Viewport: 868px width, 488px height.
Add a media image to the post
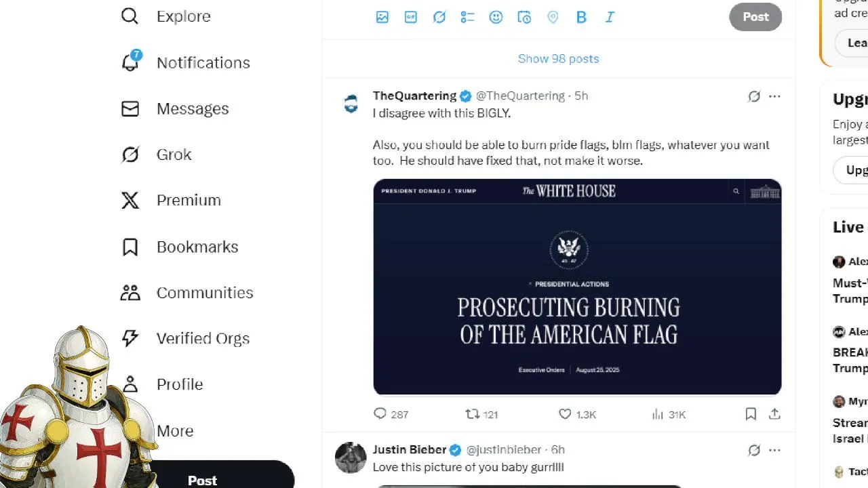tap(382, 18)
